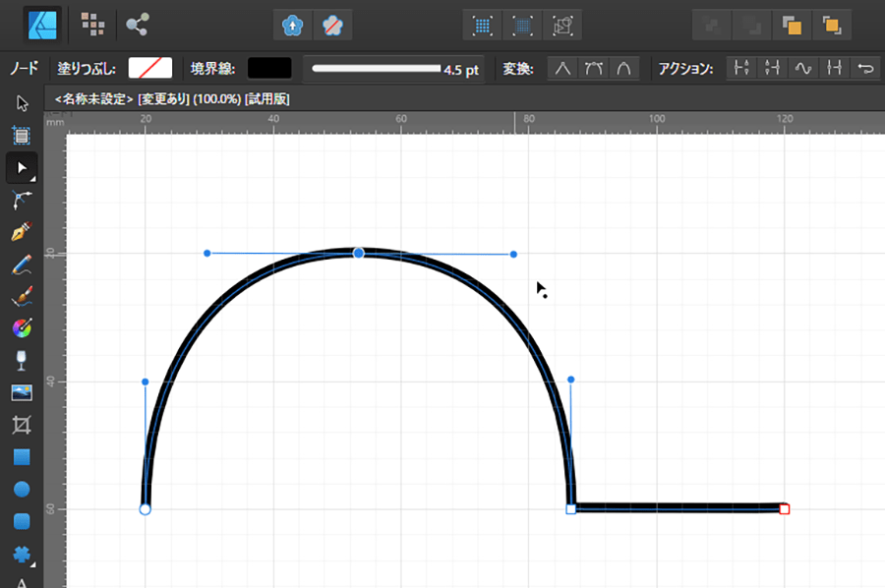Choose the Pencil tool

pos(22,265)
